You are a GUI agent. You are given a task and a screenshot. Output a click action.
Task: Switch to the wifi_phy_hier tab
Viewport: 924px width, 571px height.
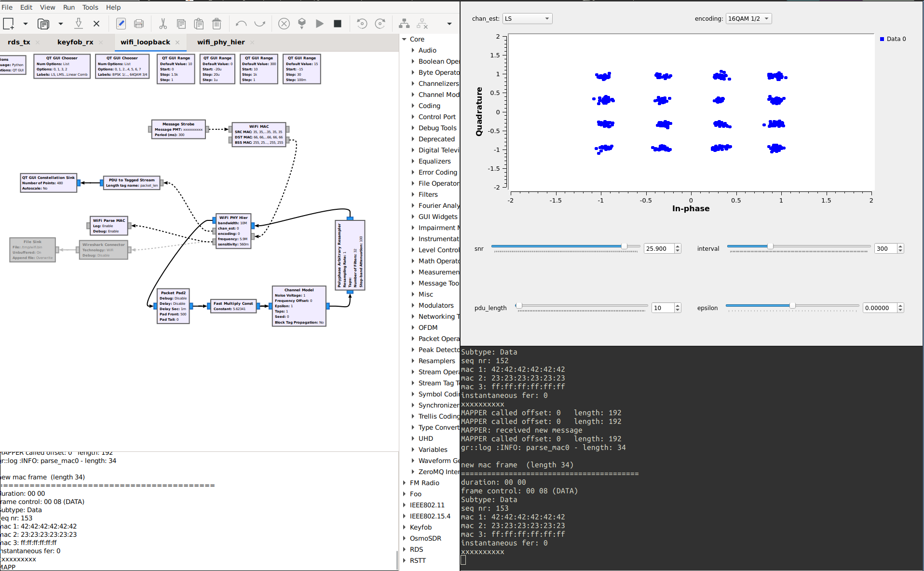click(x=221, y=42)
